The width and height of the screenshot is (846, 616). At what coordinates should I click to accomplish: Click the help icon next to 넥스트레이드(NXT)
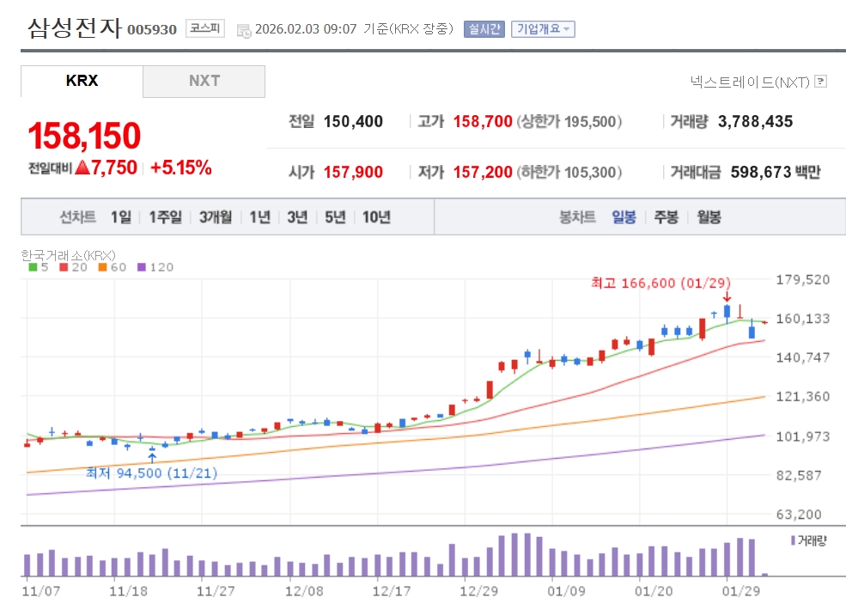click(x=821, y=82)
